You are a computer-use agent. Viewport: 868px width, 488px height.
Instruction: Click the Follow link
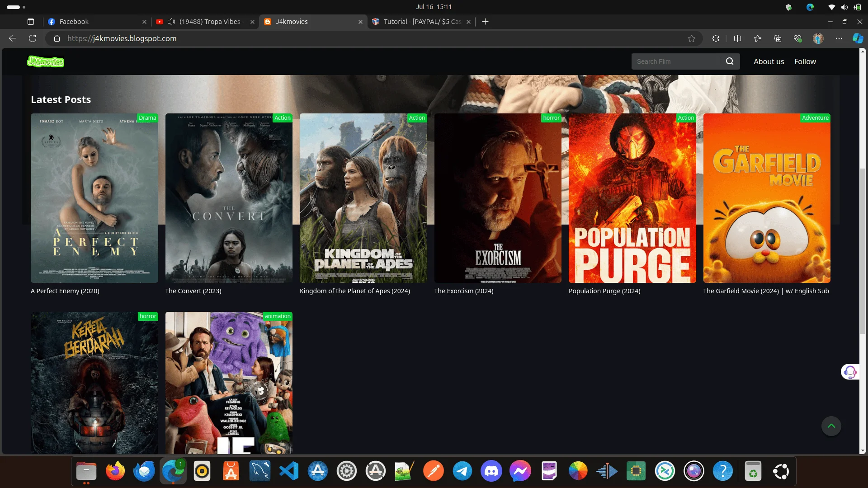coord(805,61)
